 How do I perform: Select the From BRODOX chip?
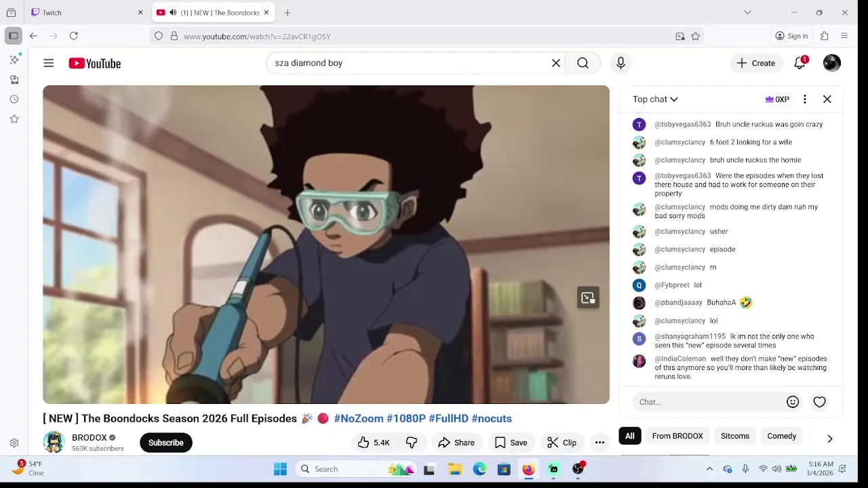677,436
